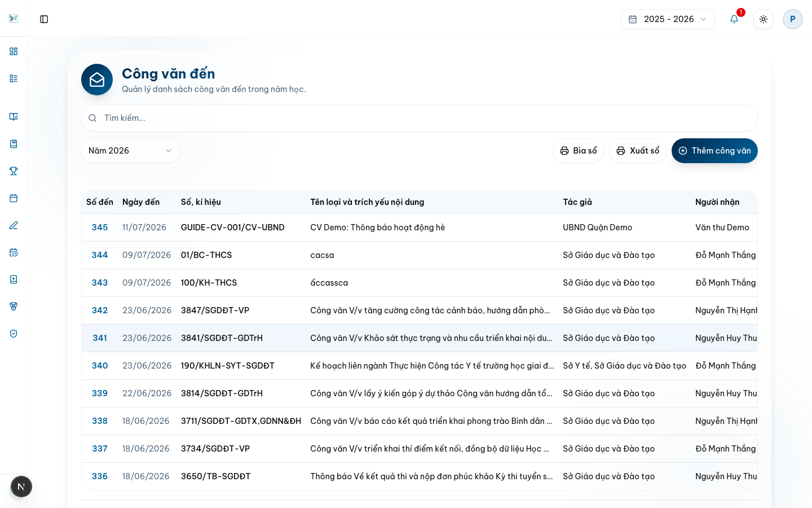Open document row 3841/SGDĐT-GDTrH

pyautogui.click(x=420, y=338)
